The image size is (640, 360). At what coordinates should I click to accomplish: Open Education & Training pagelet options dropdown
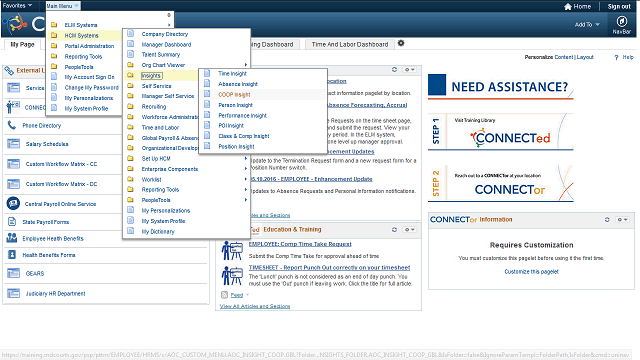(409, 229)
